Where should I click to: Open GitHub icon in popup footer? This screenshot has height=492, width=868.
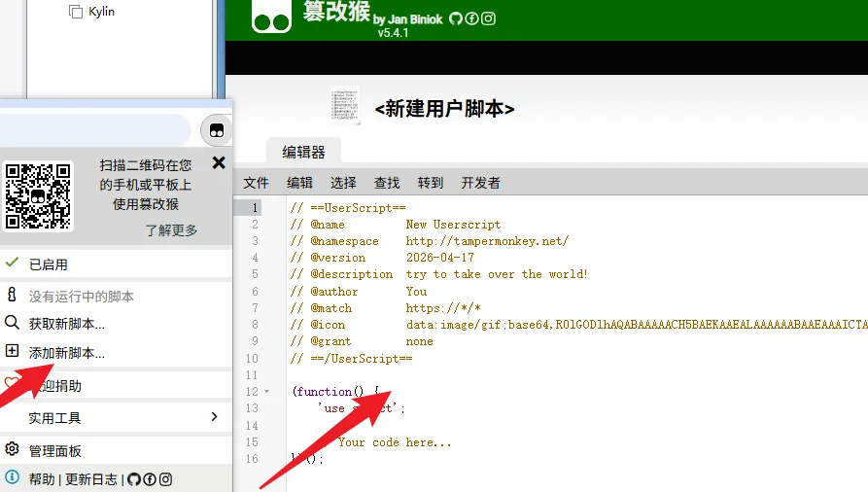pyautogui.click(x=134, y=479)
